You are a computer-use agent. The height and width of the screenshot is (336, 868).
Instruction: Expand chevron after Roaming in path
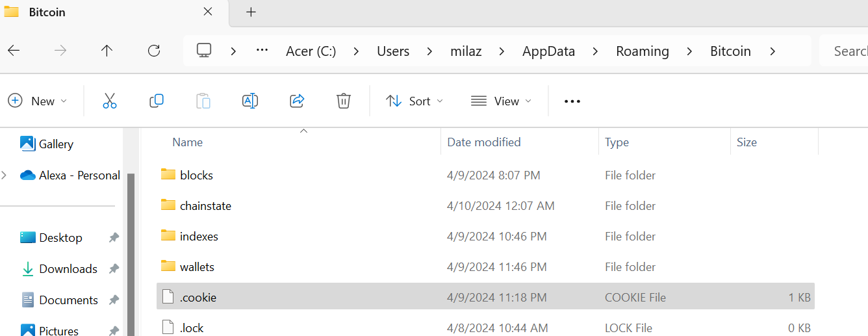point(689,51)
